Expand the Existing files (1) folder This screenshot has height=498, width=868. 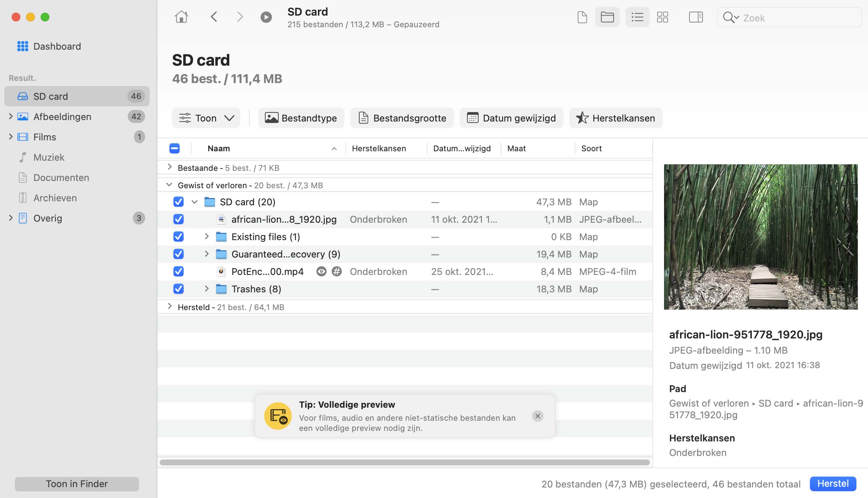click(x=206, y=236)
